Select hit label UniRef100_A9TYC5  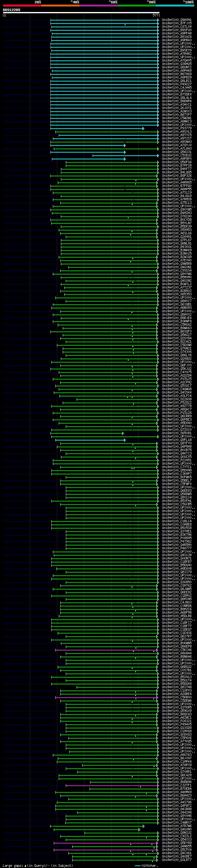(x=177, y=135)
